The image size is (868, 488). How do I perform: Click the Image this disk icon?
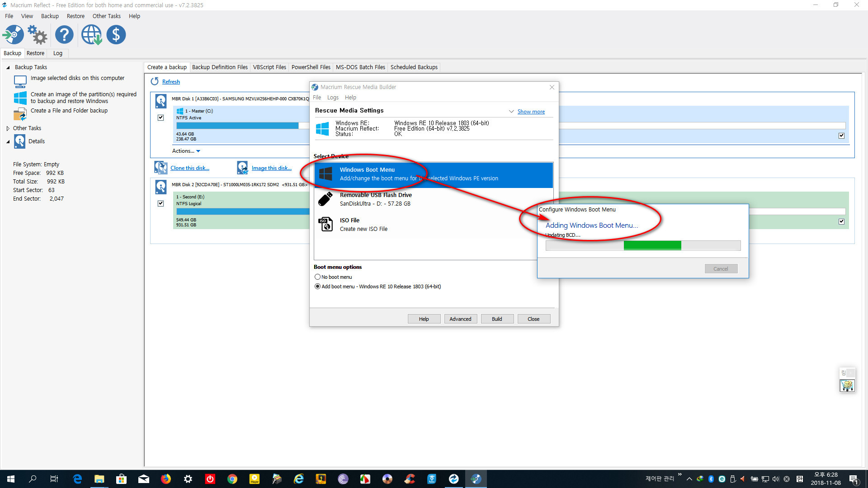(242, 168)
